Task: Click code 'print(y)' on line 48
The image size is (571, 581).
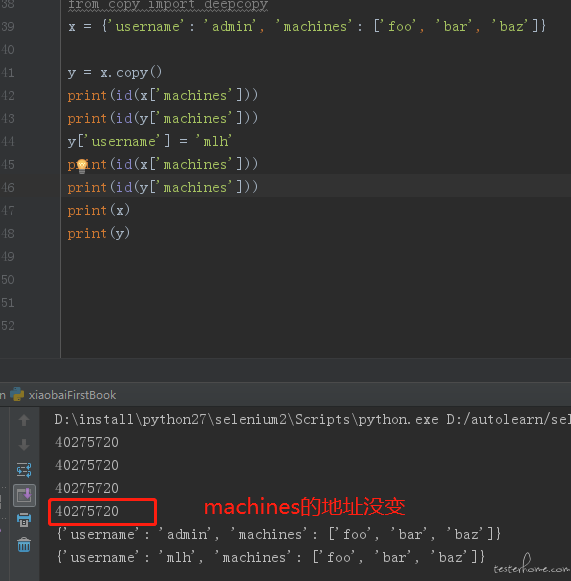Action: pos(99,233)
